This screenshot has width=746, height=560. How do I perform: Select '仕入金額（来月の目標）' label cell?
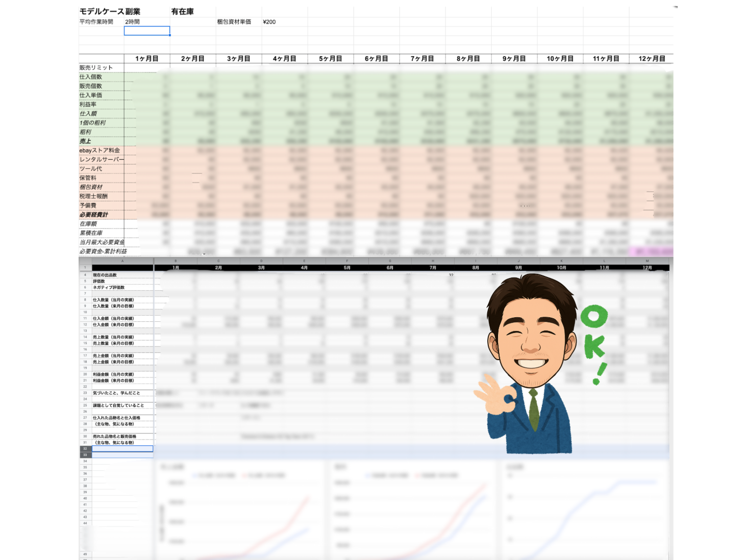click(x=113, y=324)
